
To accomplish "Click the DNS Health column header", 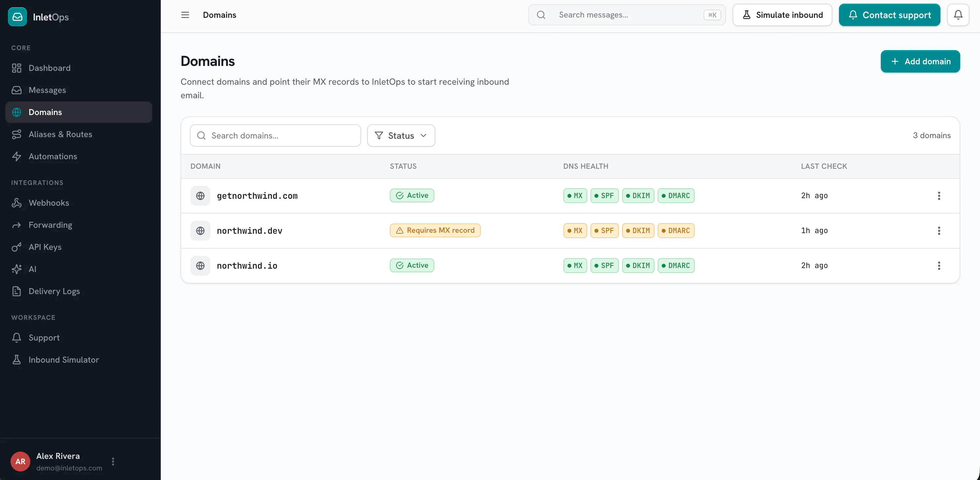I will click(586, 166).
